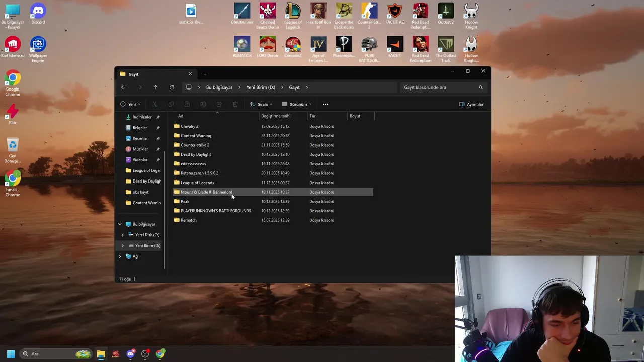Open the Görünüm view dropdown
Screen dimensions: 644x362
[x=296, y=104]
